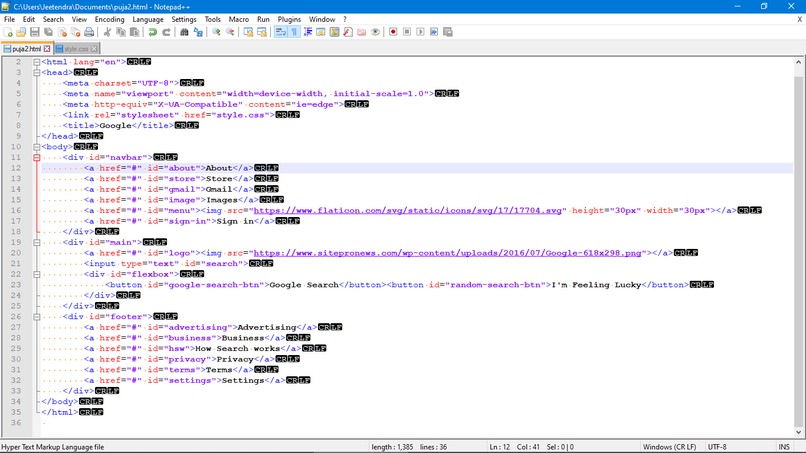Viewport: 806px width, 453px height.
Task: Create a new file with the New toolbar icon
Action: click(x=8, y=32)
